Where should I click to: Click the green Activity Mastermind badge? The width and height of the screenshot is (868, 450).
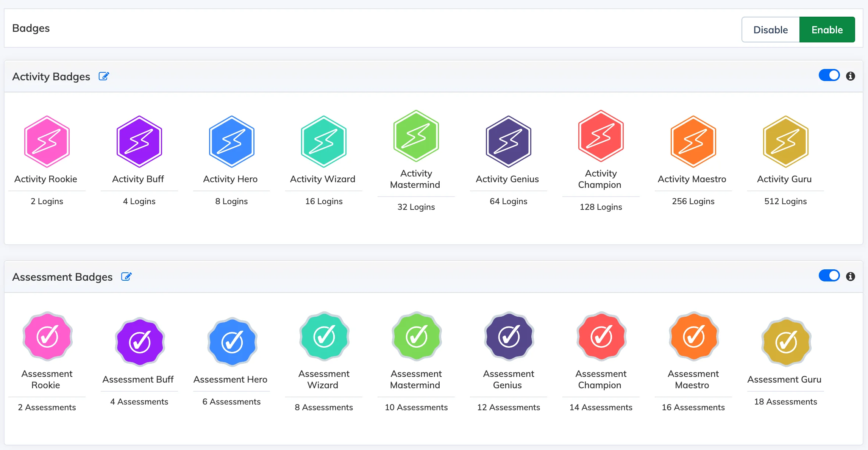pos(416,136)
